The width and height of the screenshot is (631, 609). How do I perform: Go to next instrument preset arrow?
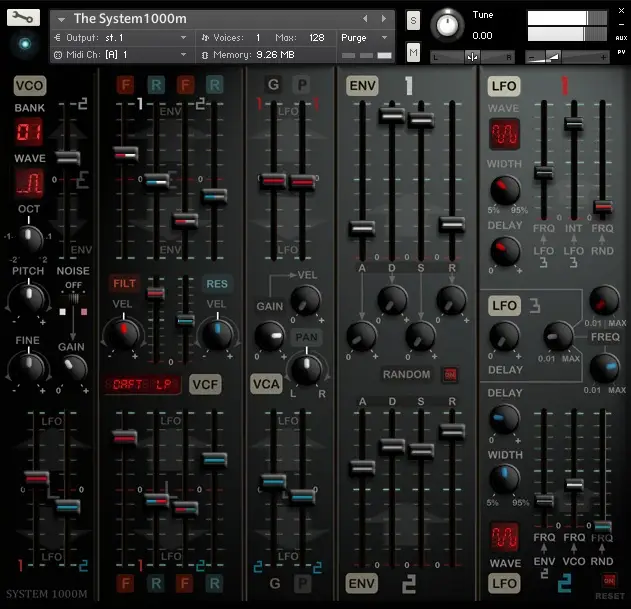384,19
